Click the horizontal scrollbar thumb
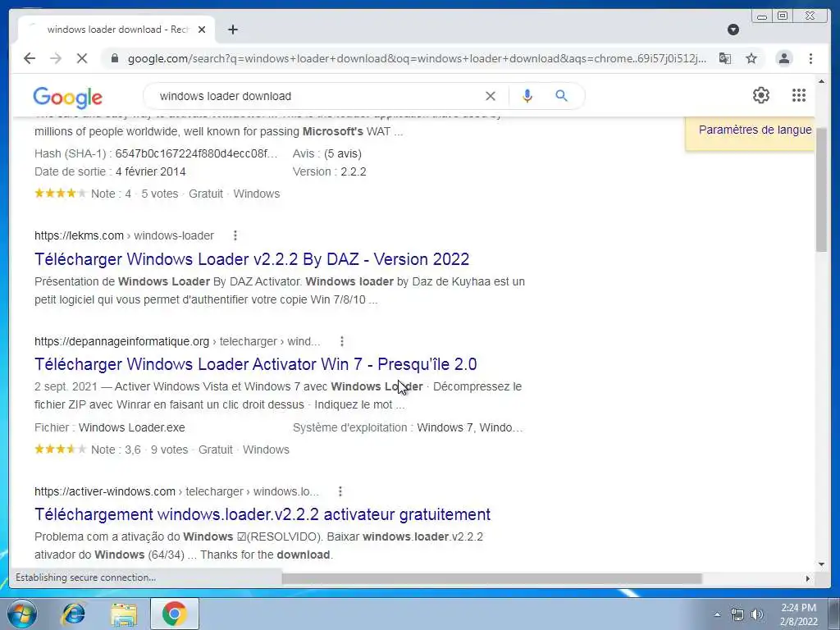840x630 pixels. click(491, 578)
